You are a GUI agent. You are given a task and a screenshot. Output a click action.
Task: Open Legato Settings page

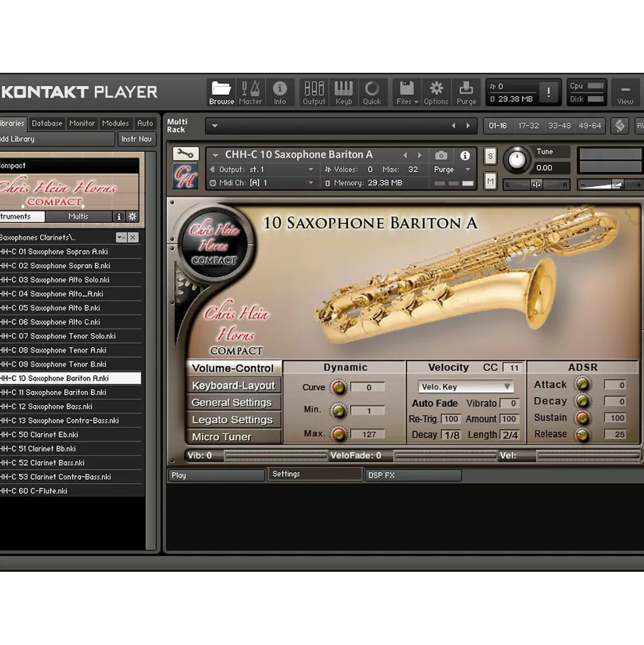point(234,420)
